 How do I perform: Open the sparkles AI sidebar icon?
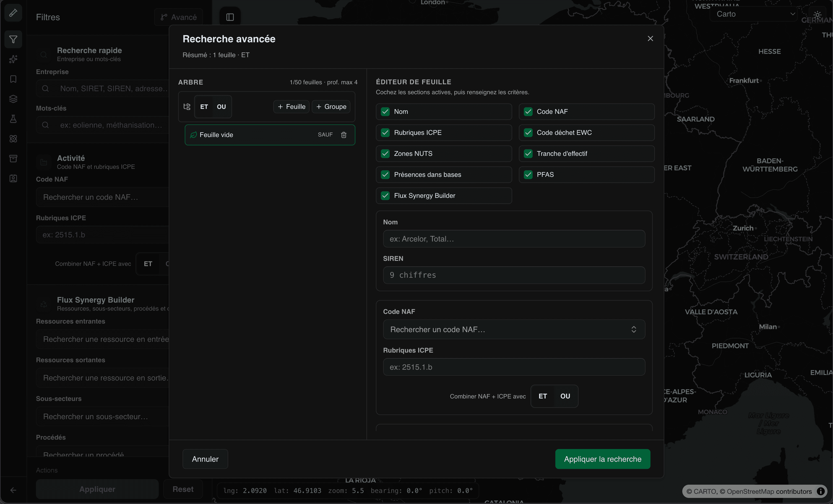click(x=13, y=59)
